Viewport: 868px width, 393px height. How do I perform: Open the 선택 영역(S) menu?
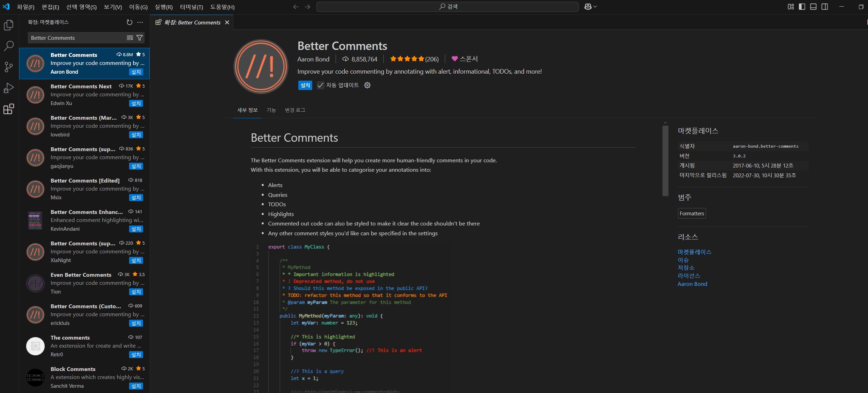(x=81, y=7)
